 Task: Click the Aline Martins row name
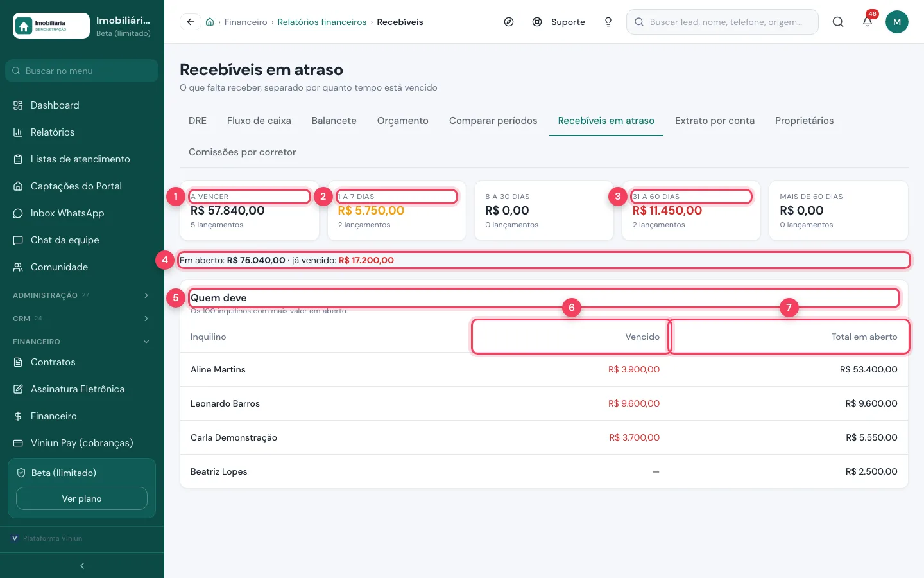click(218, 369)
